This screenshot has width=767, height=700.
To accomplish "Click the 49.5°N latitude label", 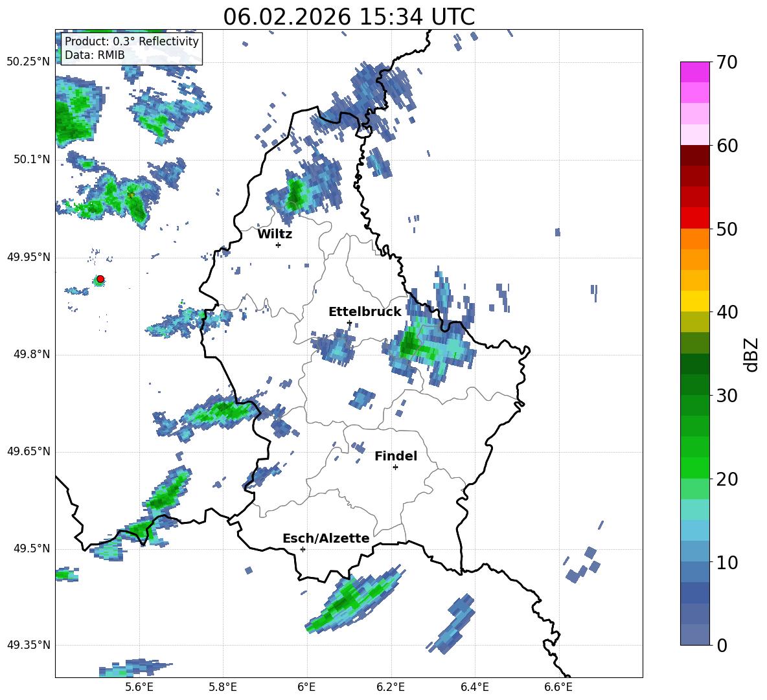I will click(32, 548).
